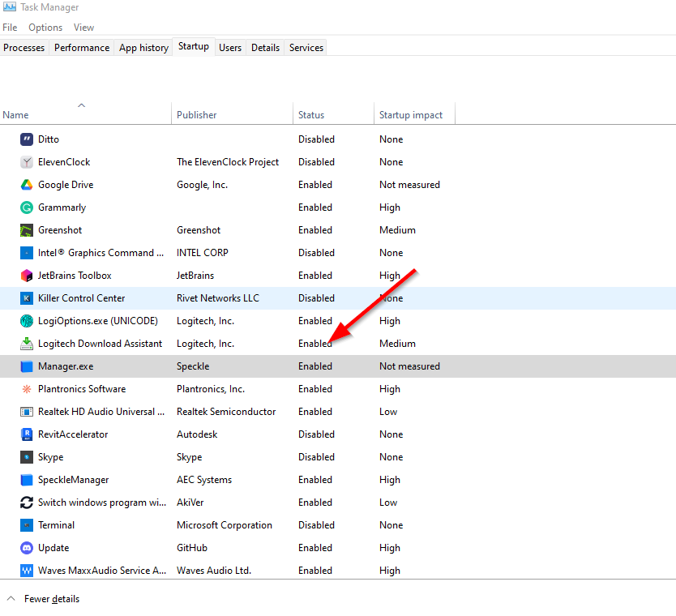Click the Plantronics, Inc. publisher cell

coord(211,389)
